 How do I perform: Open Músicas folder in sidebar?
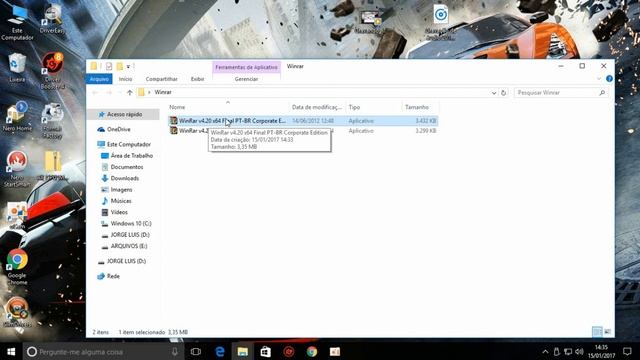coord(121,201)
